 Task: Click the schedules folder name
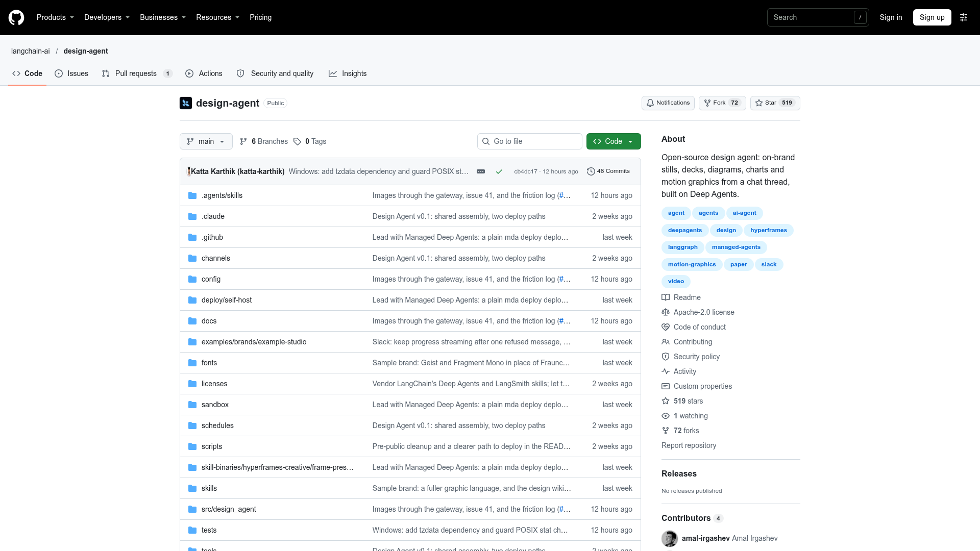(x=217, y=425)
